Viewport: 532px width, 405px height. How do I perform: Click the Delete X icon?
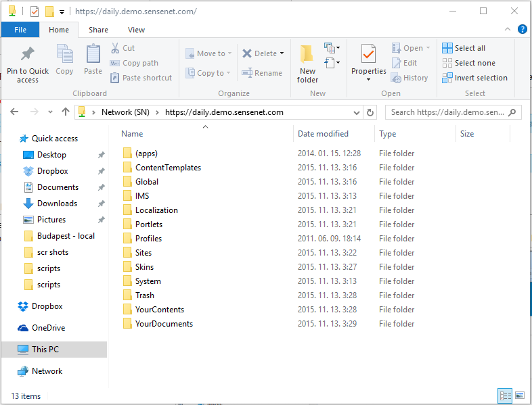(x=247, y=53)
